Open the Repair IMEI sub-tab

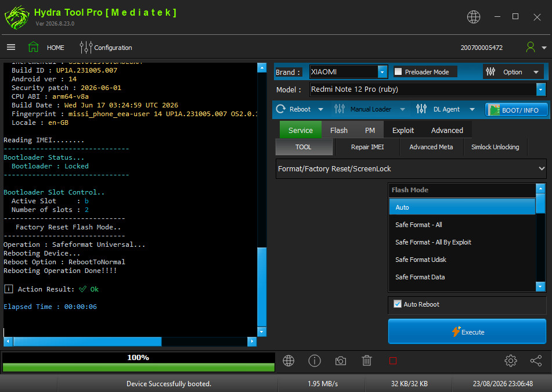point(367,147)
